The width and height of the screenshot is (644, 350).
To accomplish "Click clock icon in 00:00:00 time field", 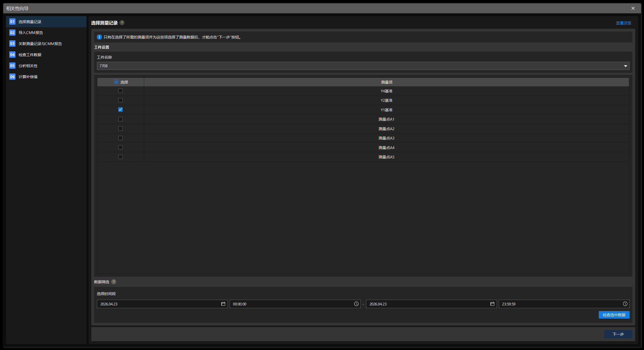I will [356, 304].
